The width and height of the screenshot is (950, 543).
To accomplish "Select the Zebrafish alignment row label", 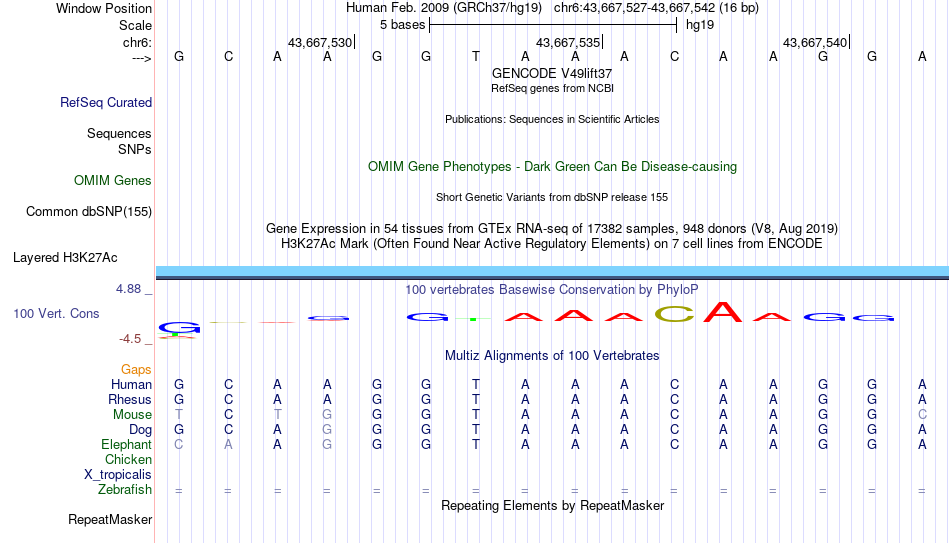I will (125, 489).
